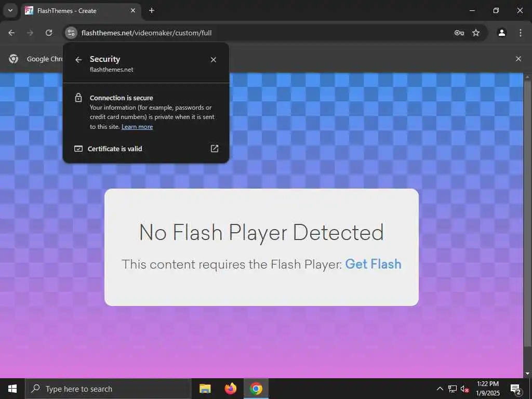This screenshot has width=532, height=399.
Task: Click the flashthemes.net domain text in Security panel
Action: [x=111, y=70]
